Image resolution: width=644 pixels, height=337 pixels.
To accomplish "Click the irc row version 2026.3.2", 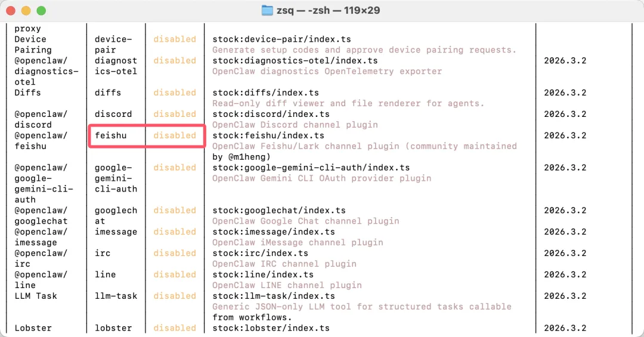I will tap(565, 253).
